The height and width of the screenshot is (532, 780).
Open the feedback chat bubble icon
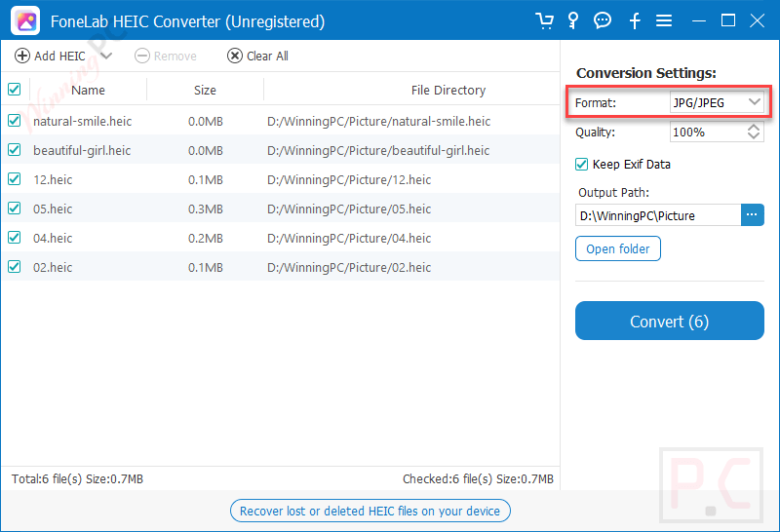click(603, 20)
